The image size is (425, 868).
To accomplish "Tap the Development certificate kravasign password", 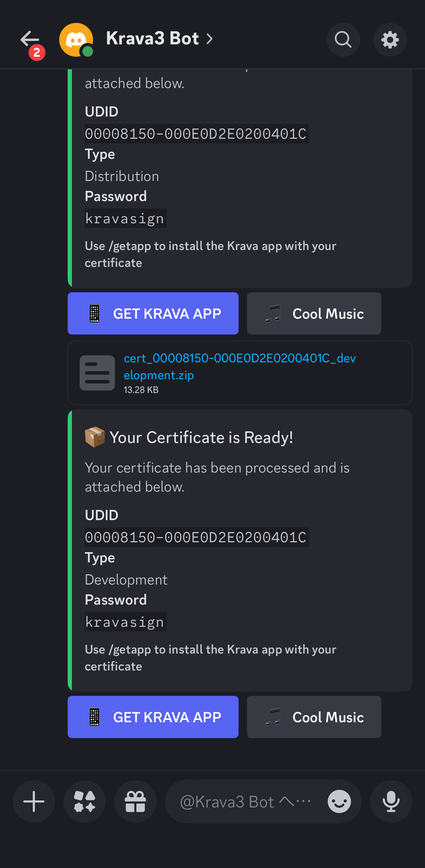I will tap(125, 622).
